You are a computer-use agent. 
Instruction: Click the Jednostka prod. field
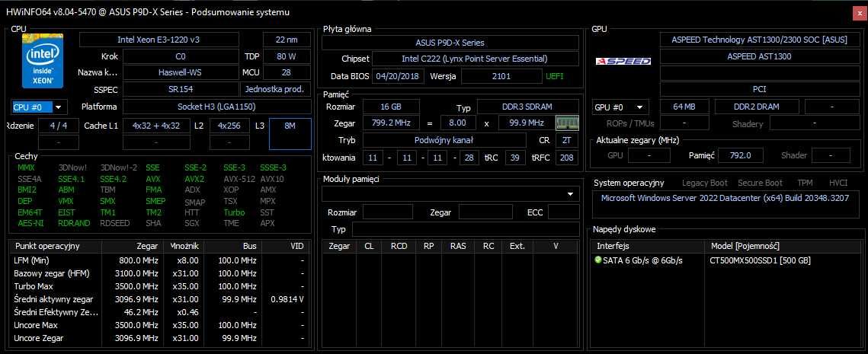coord(276,89)
